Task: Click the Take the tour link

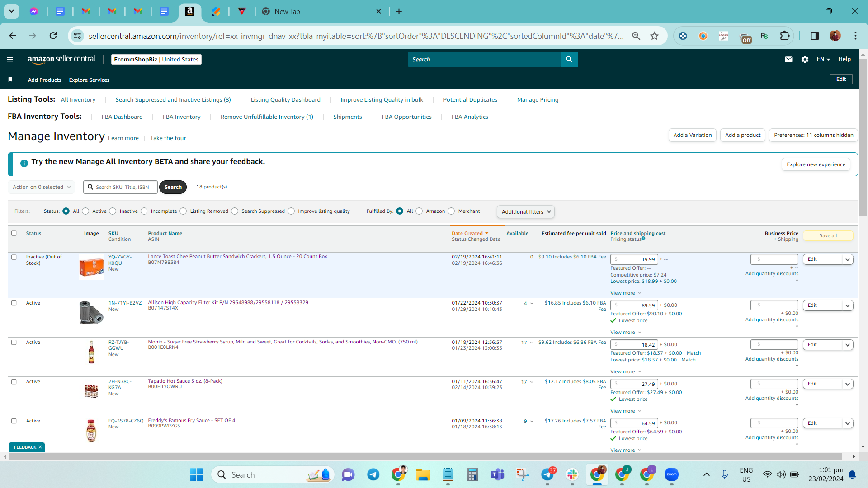Action: (168, 138)
